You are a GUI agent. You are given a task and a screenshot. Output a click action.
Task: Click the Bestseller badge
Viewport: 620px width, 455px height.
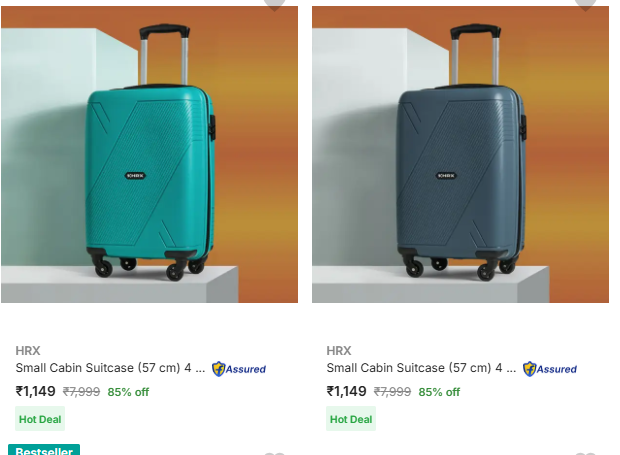(44, 451)
